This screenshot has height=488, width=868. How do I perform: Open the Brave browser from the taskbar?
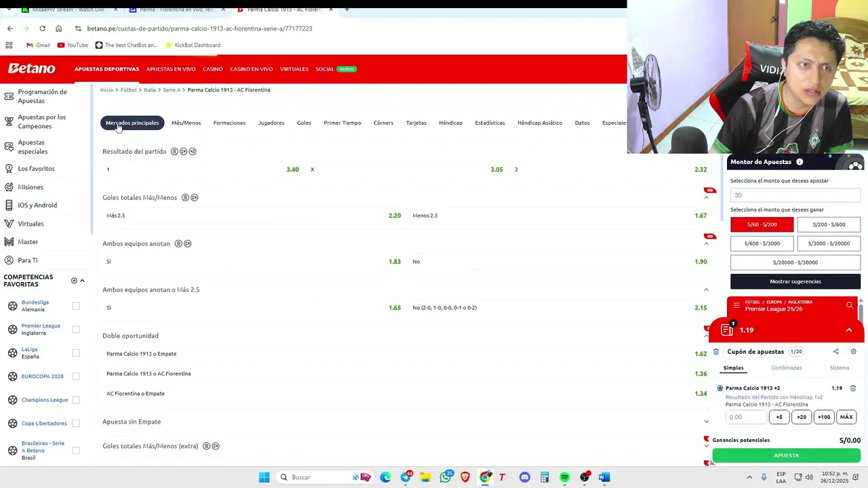point(465,477)
